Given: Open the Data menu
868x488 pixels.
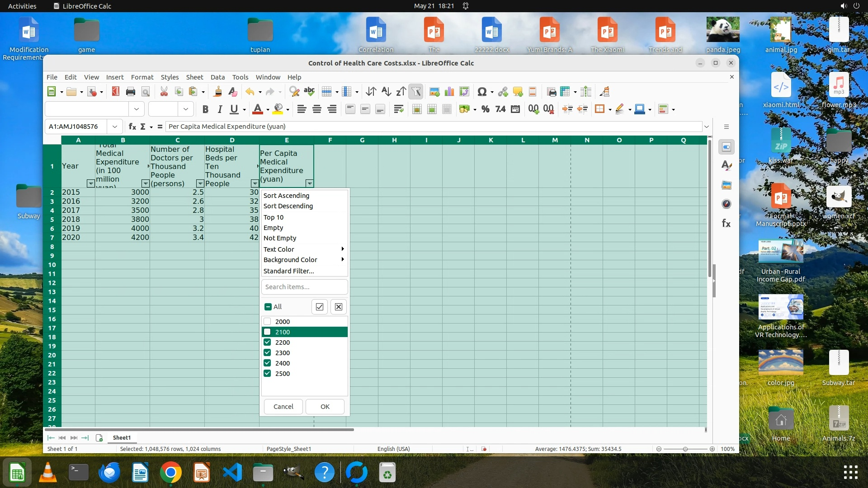Looking at the screenshot, I should coord(217,77).
